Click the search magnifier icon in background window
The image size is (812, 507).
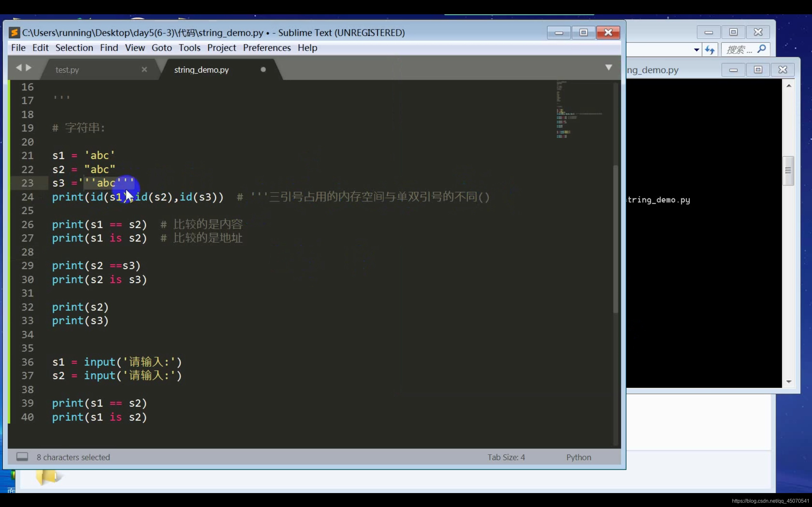point(762,49)
